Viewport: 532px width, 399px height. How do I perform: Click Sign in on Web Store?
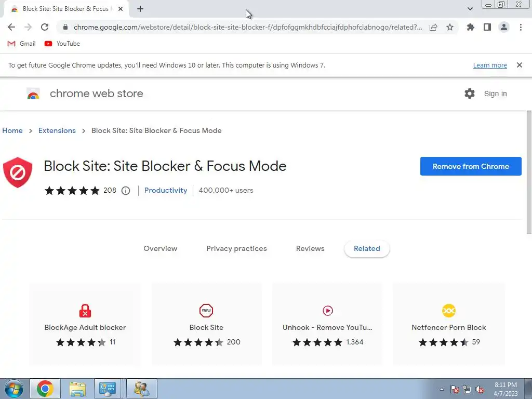click(x=495, y=94)
